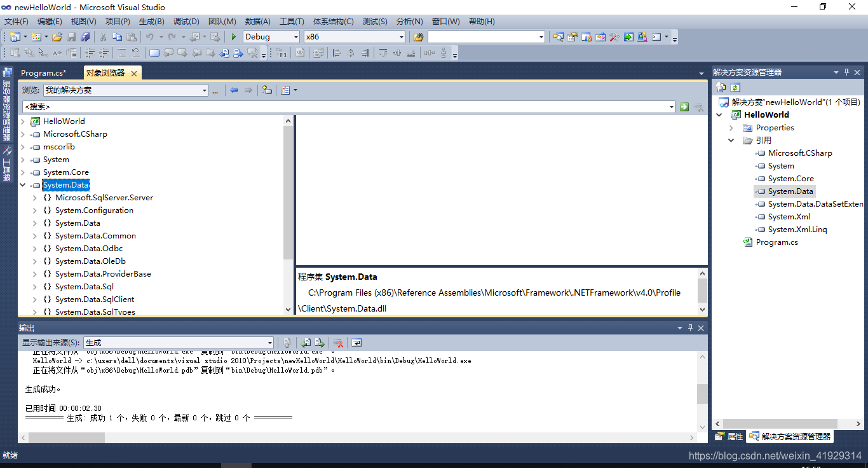Screen dimensions: 868x468
Task: Open the Debug configuration dropdown
Action: [295, 37]
